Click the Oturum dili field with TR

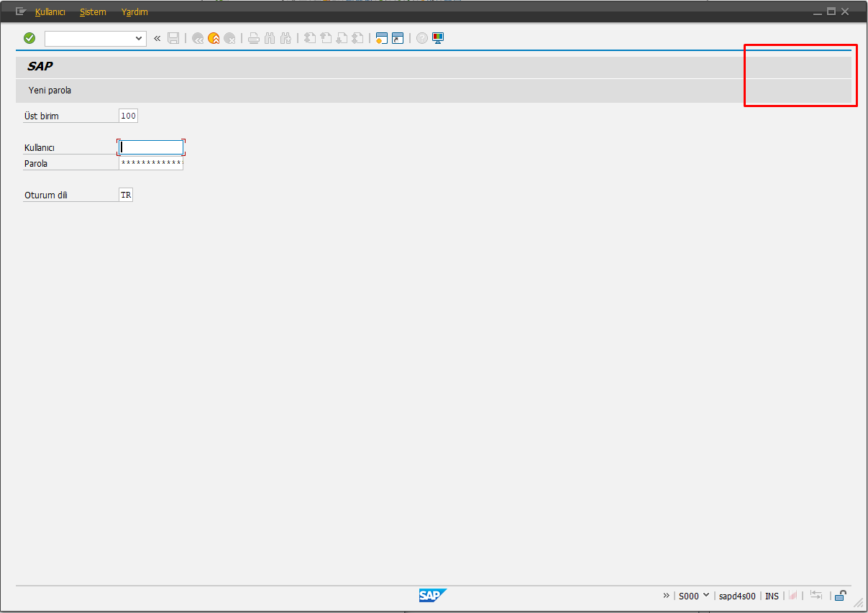click(x=126, y=195)
